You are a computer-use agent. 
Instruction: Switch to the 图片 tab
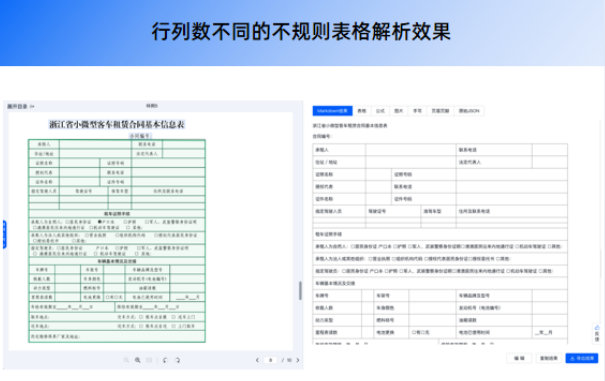[399, 111]
